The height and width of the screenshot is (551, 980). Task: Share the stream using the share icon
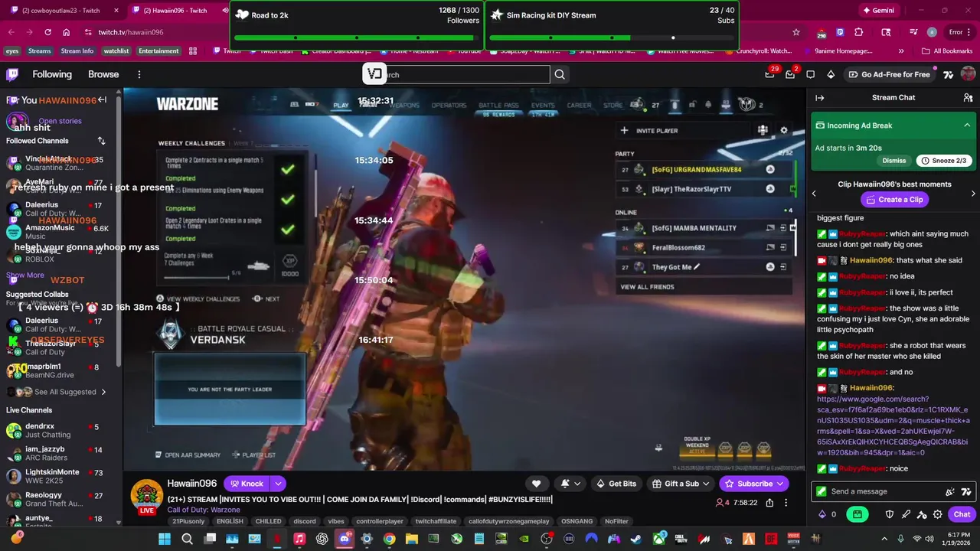tap(769, 503)
